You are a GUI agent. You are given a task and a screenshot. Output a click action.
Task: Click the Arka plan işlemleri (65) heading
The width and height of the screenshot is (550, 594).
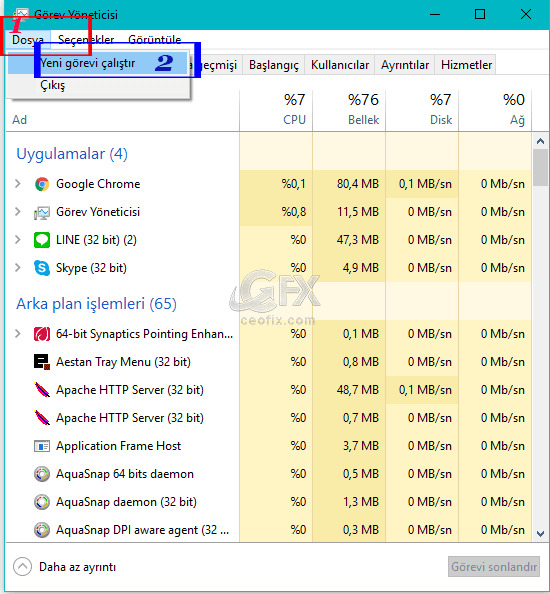pyautogui.click(x=97, y=304)
